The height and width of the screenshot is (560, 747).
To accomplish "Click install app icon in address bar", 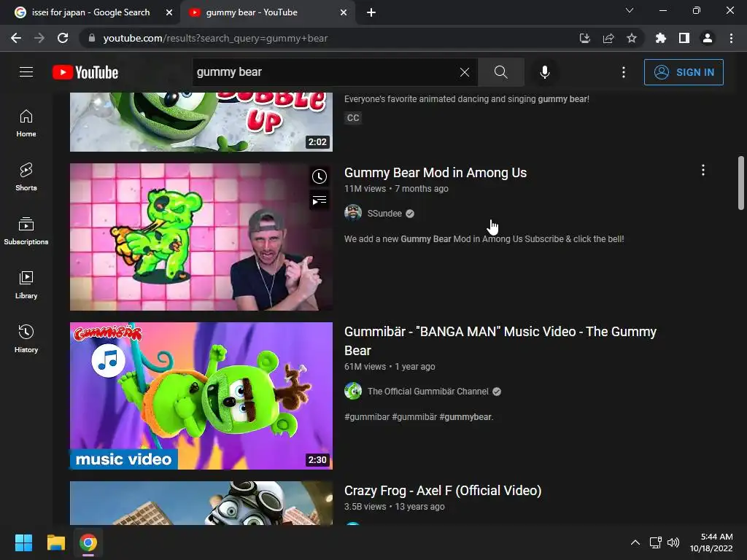I will 584,38.
